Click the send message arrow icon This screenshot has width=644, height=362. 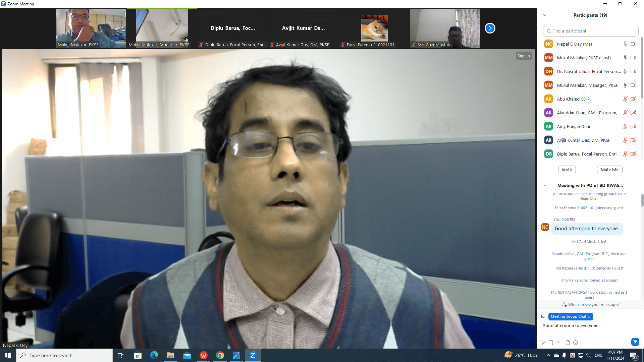click(x=635, y=342)
